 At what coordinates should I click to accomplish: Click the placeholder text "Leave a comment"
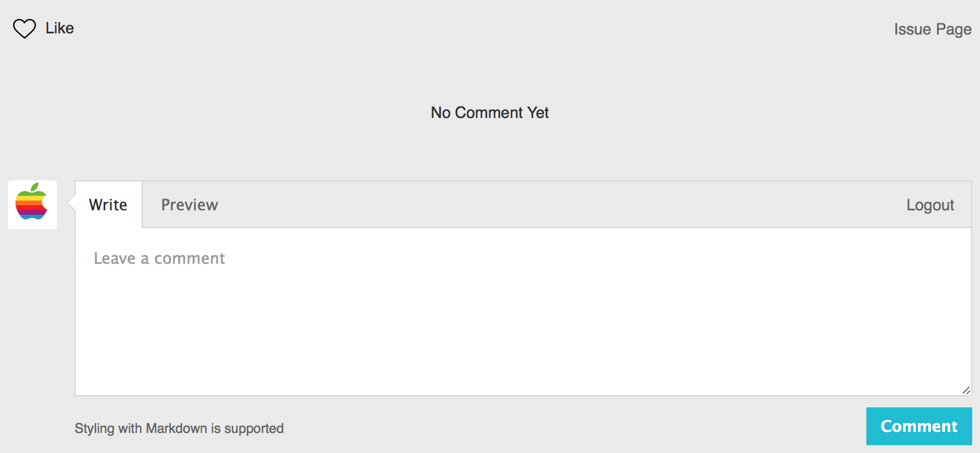pyautogui.click(x=159, y=258)
